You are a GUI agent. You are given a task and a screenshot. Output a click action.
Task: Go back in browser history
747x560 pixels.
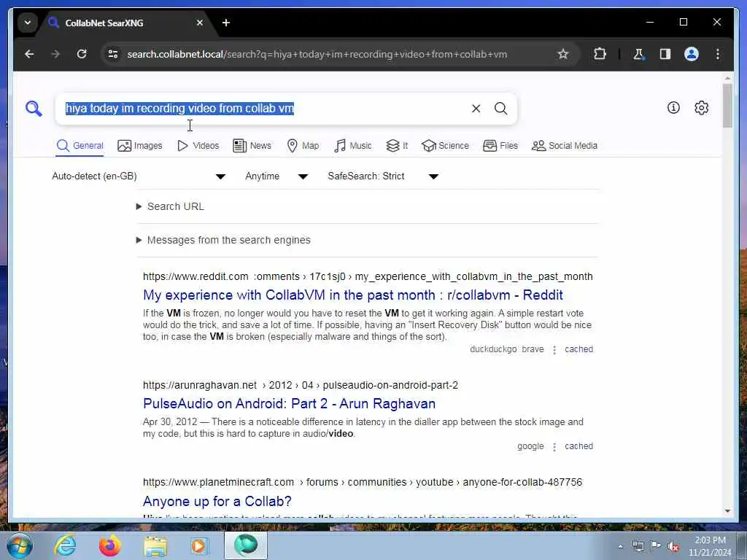point(29,54)
